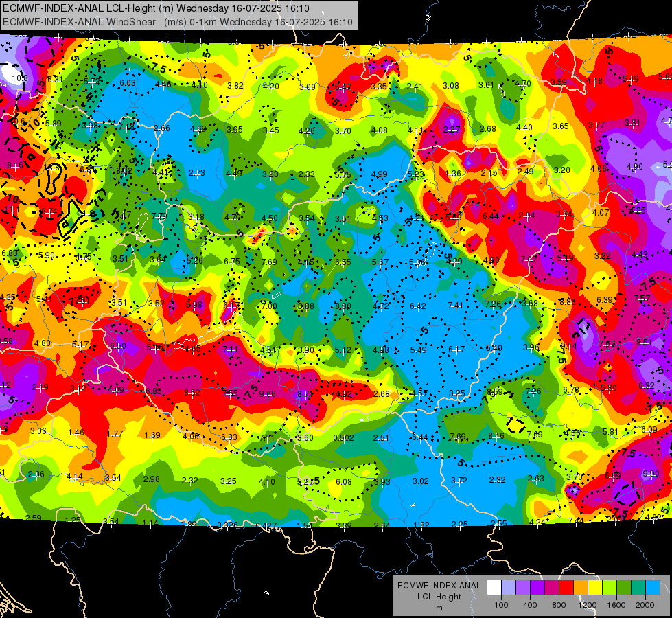Click the legend unit label m
Image resolution: width=672 pixels, height=618 pixels.
[439, 608]
